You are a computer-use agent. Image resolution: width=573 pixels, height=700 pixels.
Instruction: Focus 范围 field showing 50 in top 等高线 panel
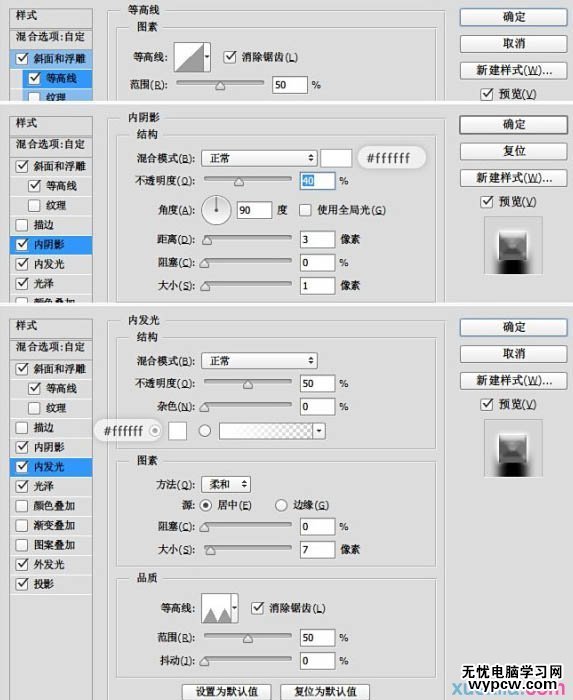pyautogui.click(x=290, y=85)
